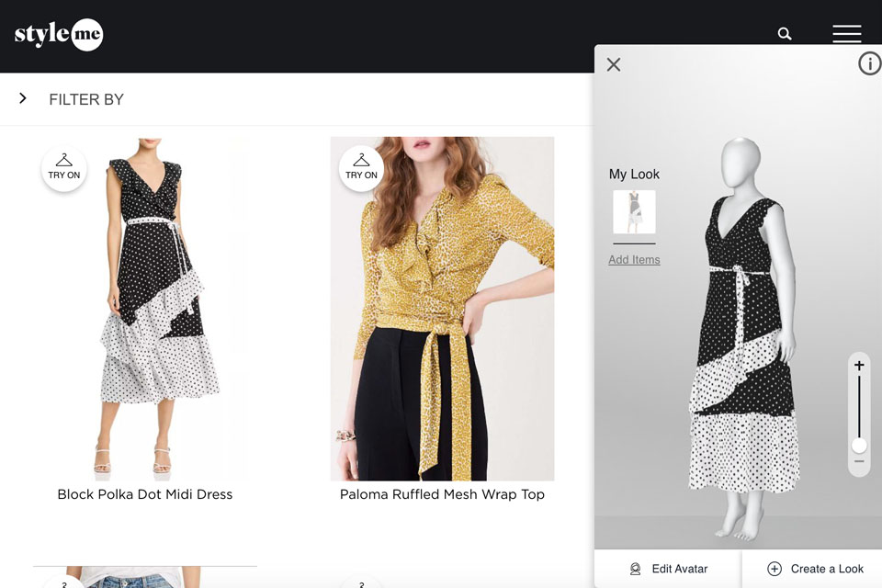Click the Add Items link

coord(634,260)
